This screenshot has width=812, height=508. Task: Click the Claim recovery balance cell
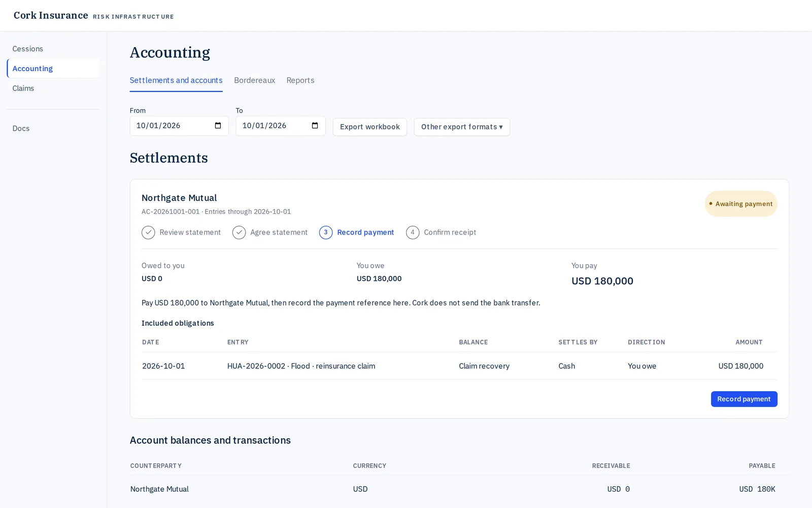(484, 366)
